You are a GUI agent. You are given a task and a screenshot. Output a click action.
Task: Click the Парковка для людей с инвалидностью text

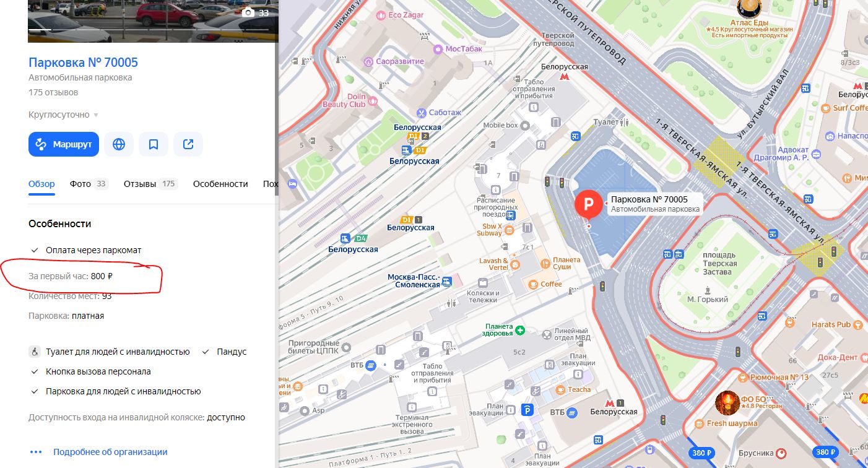(x=123, y=391)
